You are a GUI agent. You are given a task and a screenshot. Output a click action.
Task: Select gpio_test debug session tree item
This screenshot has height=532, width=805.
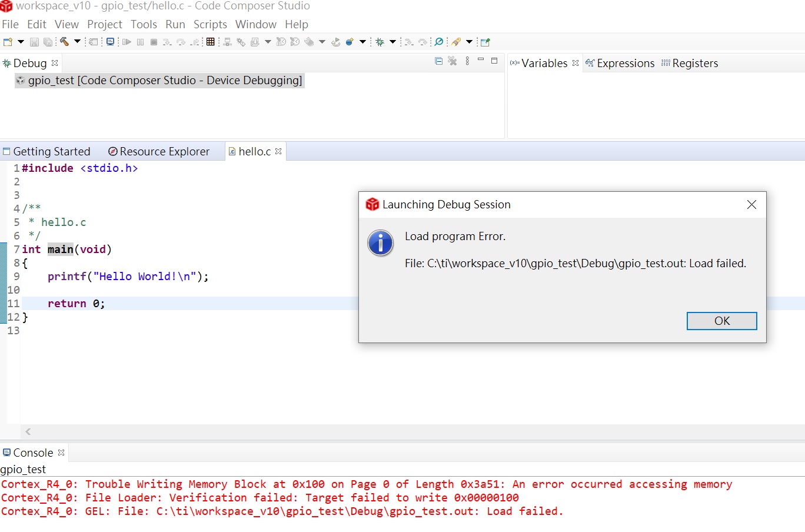coord(159,80)
